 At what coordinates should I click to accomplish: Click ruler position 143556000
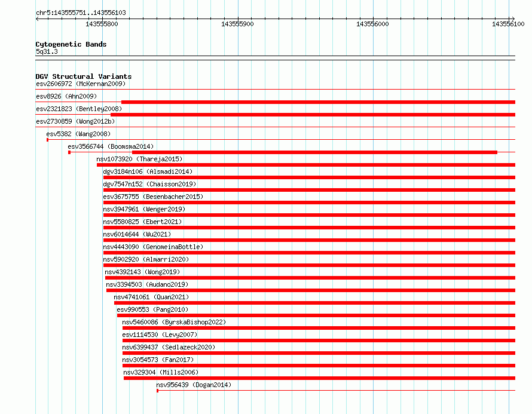click(x=372, y=24)
